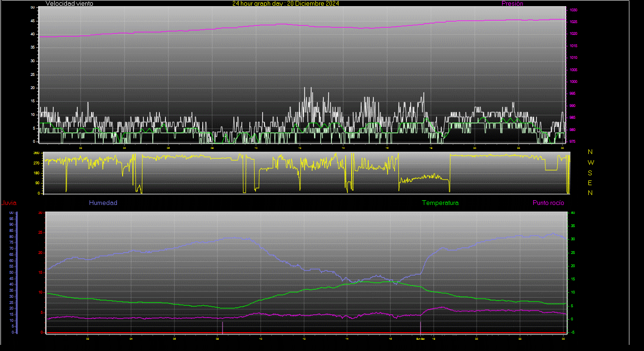The width and height of the screenshot is (644, 351).
Task: Click the '1010' pressure axis value
Action: [x=574, y=57]
